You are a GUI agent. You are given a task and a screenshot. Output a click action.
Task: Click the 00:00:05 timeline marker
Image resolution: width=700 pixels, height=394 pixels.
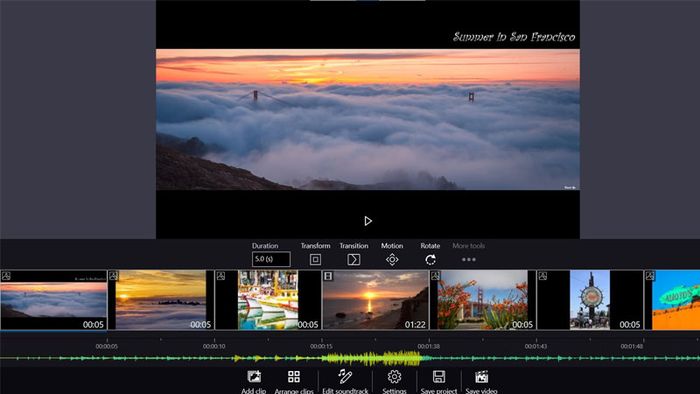[x=107, y=346]
